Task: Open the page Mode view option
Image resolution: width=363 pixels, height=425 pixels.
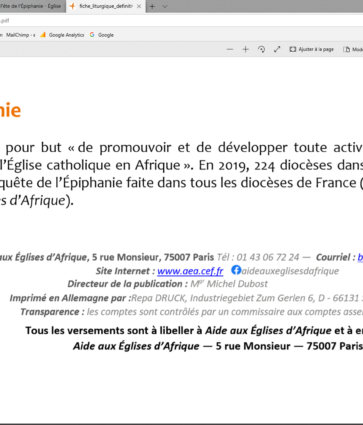Action: coord(353,49)
